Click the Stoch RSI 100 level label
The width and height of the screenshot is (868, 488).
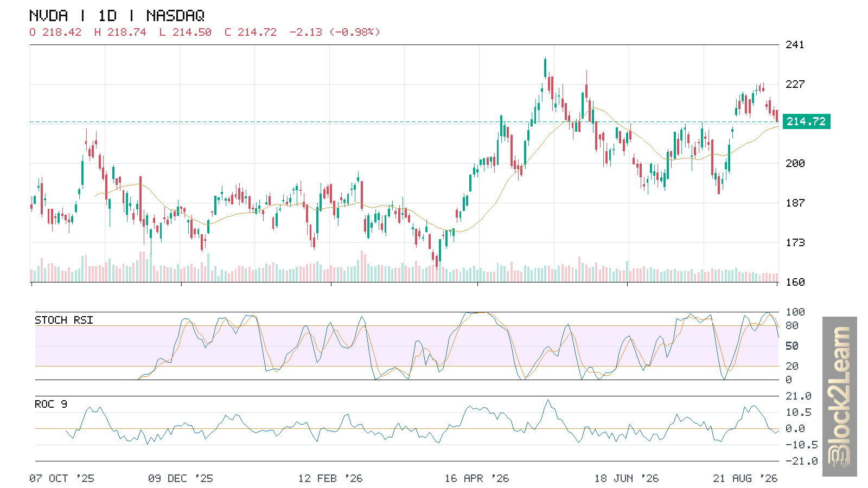(x=795, y=312)
